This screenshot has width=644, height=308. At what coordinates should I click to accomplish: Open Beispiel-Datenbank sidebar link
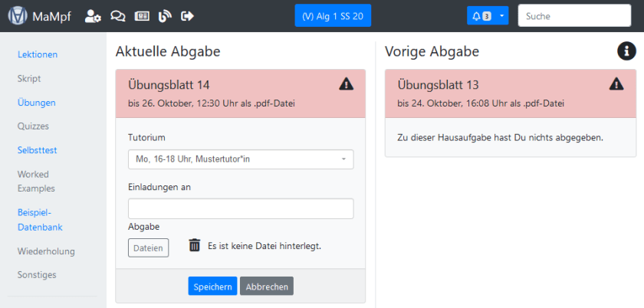(x=40, y=219)
